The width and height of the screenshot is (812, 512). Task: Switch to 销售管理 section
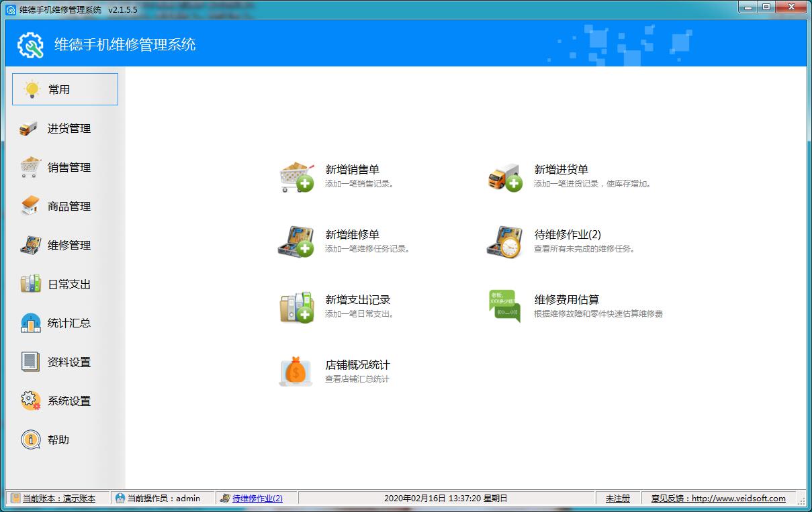(65, 167)
